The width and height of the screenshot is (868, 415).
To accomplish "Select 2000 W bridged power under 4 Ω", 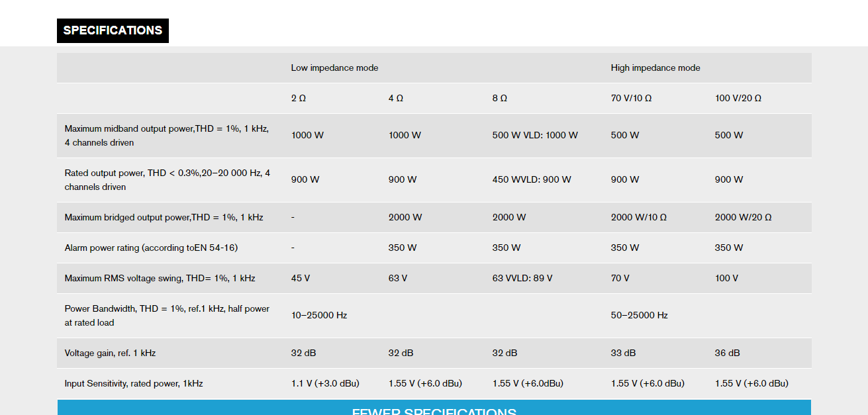I will (405, 218).
